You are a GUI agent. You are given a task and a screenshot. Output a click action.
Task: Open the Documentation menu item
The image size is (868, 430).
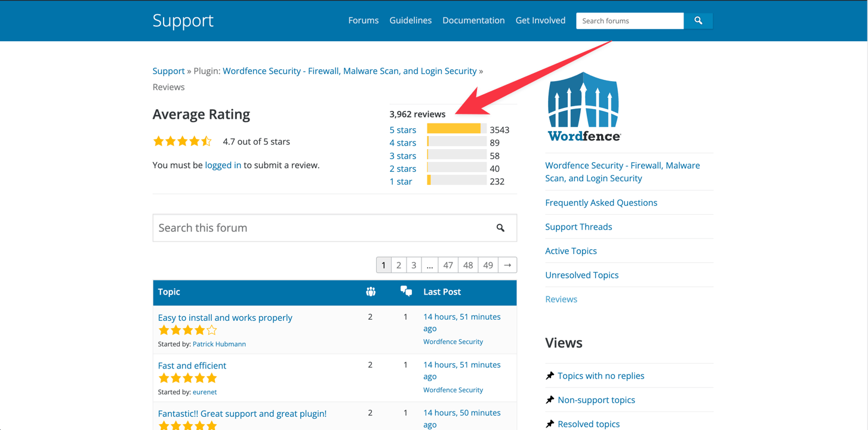(473, 20)
